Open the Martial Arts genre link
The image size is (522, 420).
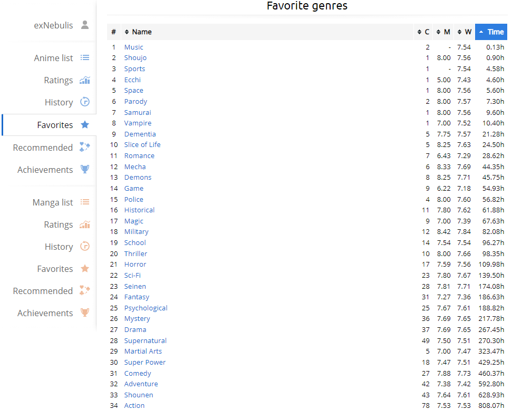point(143,351)
